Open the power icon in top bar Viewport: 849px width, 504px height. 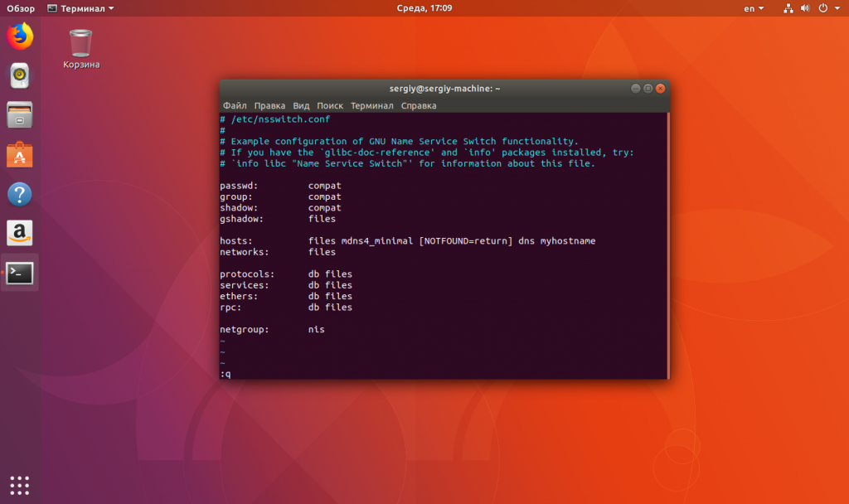click(x=823, y=8)
